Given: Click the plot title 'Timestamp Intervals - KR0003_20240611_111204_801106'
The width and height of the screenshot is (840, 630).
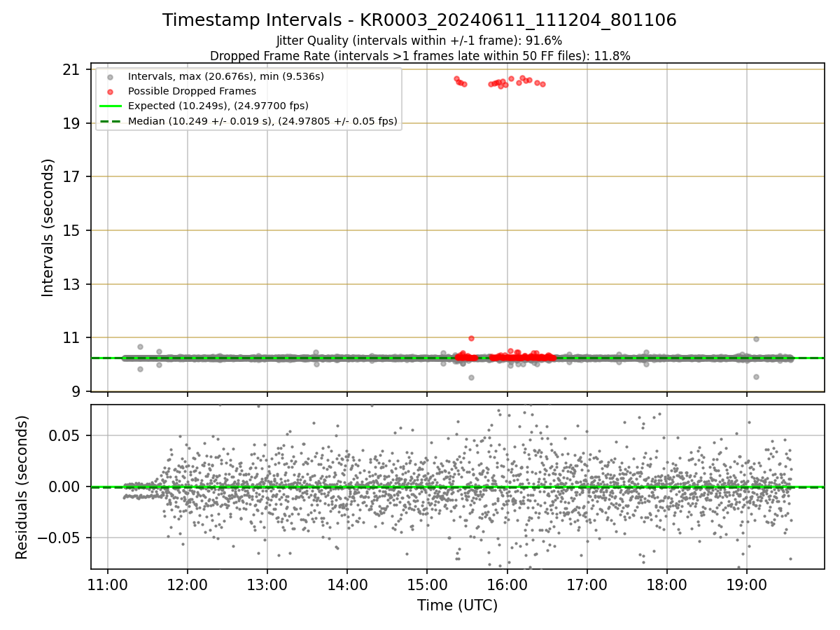Looking at the screenshot, I should click(x=419, y=20).
